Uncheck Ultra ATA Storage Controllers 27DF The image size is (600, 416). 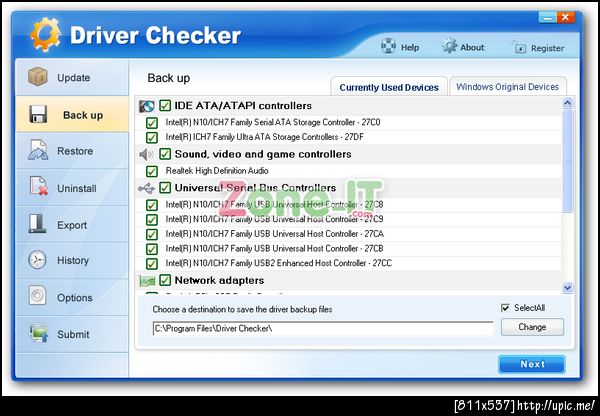click(152, 137)
